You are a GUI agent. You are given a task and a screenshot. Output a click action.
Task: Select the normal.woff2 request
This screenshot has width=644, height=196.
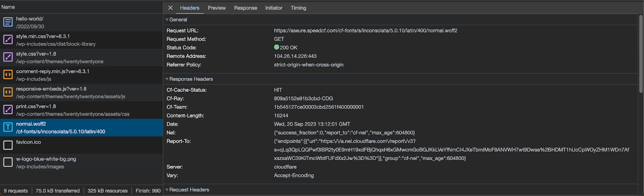point(81,128)
